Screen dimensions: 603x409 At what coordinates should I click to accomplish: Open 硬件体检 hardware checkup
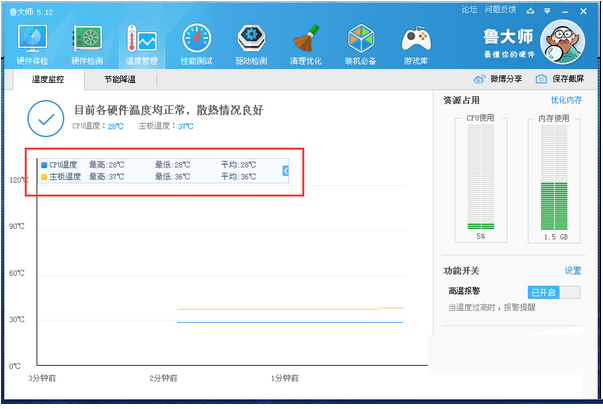[x=33, y=45]
